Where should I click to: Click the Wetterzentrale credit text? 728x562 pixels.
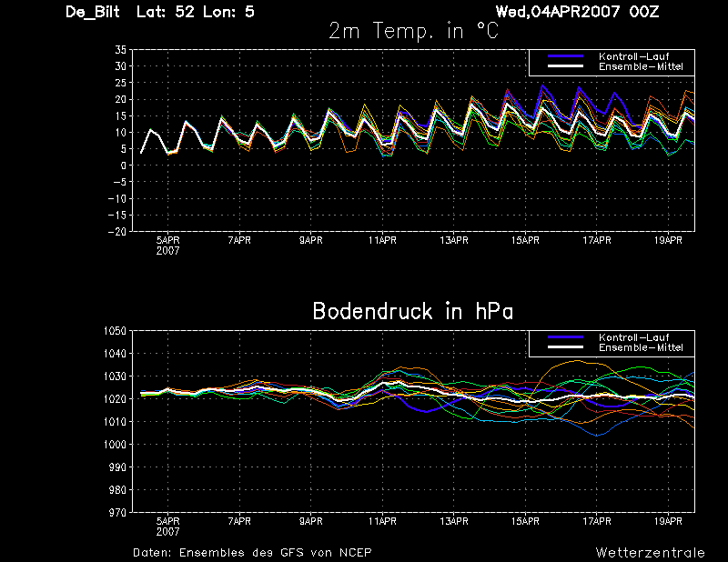tap(650, 553)
